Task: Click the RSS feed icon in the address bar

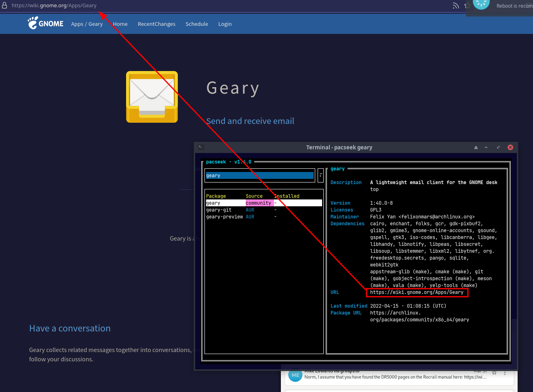Action: tap(456, 6)
